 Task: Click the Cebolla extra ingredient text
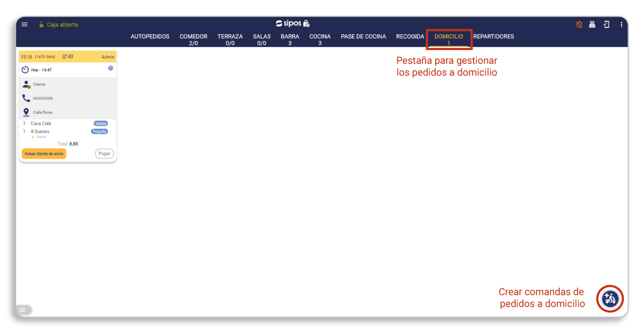(41, 137)
